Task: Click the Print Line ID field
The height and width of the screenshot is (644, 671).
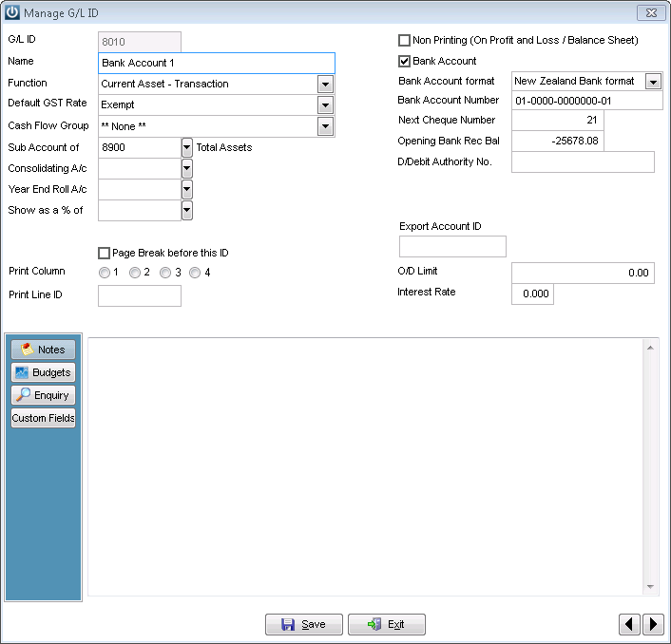Action: click(x=140, y=296)
